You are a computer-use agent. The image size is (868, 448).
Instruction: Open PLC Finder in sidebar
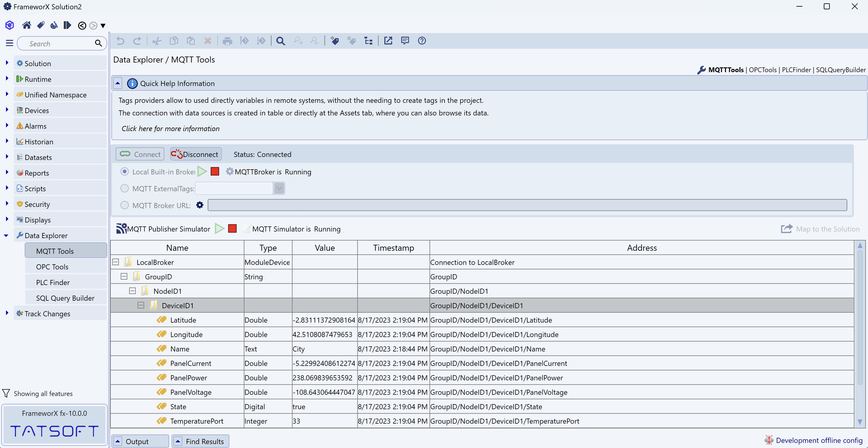[x=66, y=282]
